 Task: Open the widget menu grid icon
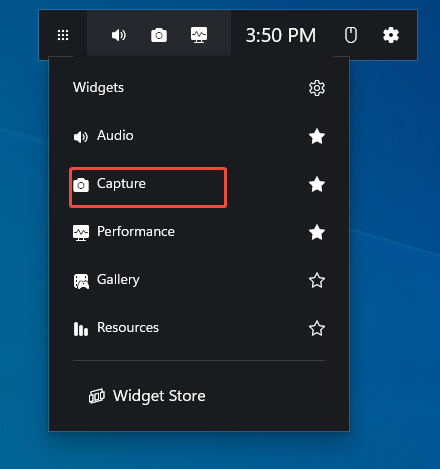click(x=63, y=35)
